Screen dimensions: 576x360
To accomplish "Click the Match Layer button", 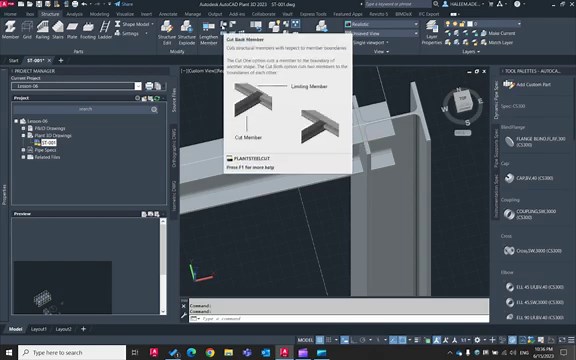I will (497, 42).
